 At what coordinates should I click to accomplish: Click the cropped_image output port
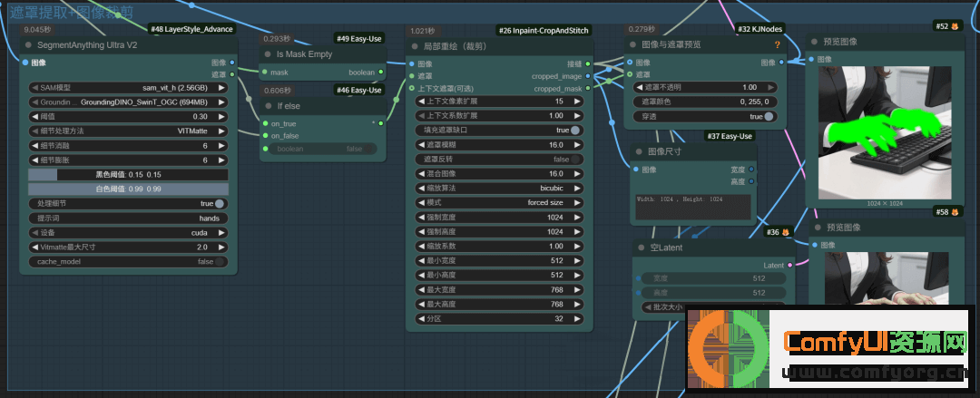[x=587, y=76]
